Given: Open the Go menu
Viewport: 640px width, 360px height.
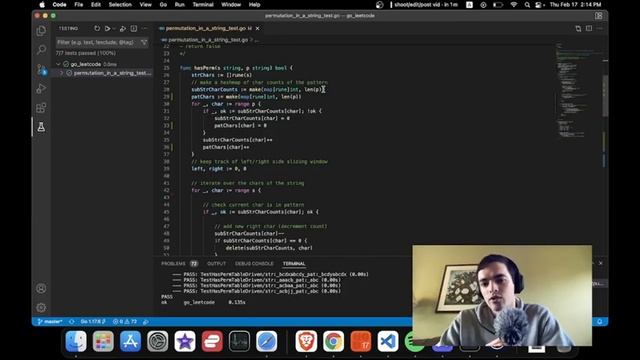Looking at the screenshot, I should tap(163, 5).
